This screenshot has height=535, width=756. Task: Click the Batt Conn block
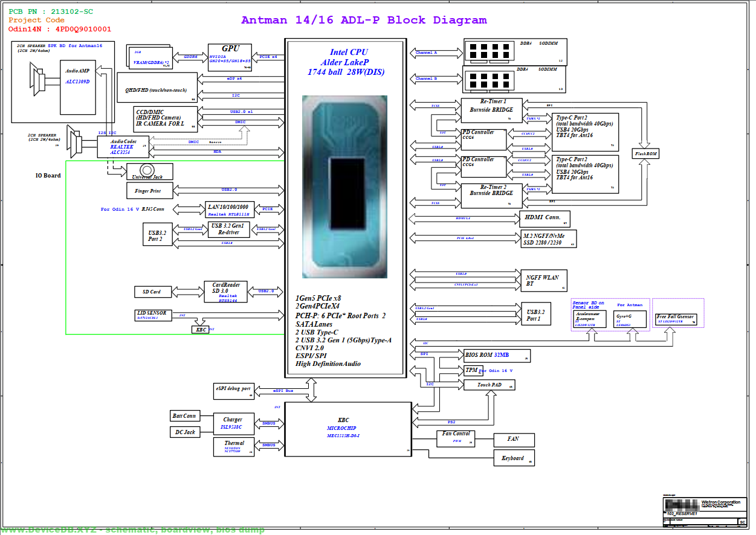185,416
